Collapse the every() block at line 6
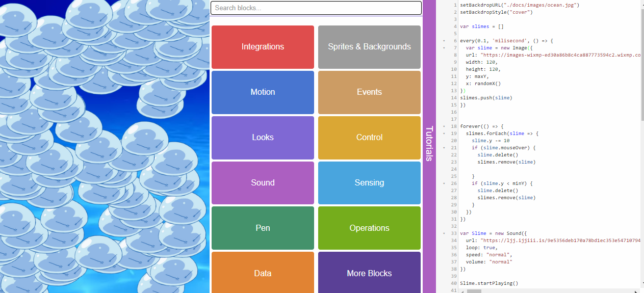 pyautogui.click(x=444, y=41)
